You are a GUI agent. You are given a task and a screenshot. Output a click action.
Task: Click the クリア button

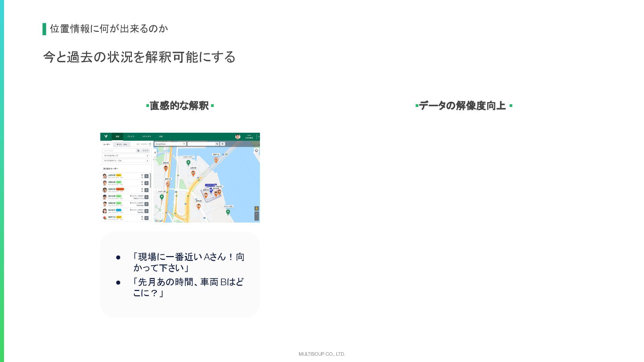[x=145, y=150]
